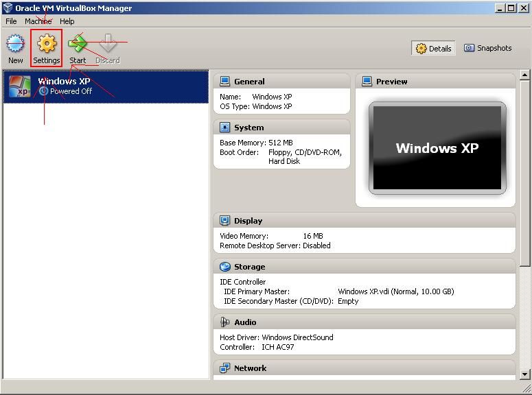Screen dimensions: 532x395
Task: Start the VM with the green arrow icon
Action: pos(78,43)
